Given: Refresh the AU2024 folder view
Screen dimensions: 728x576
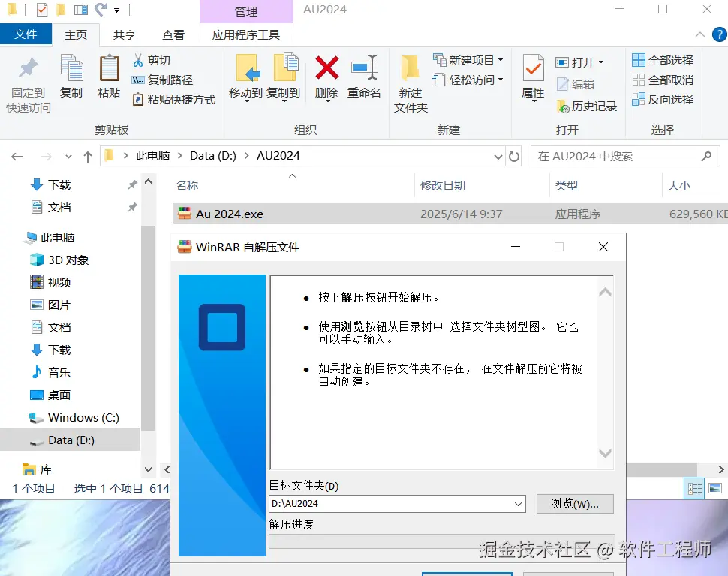Looking at the screenshot, I should [514, 157].
